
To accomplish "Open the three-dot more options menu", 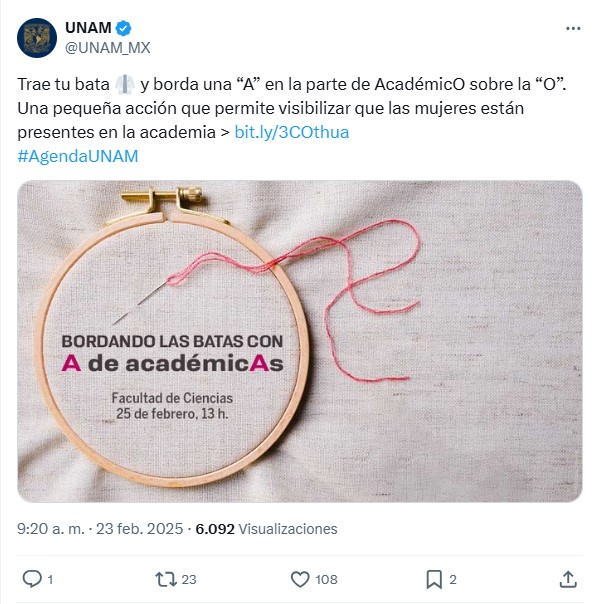I will [x=573, y=29].
